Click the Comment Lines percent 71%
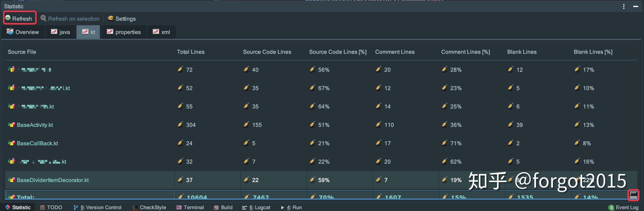 coord(456,143)
